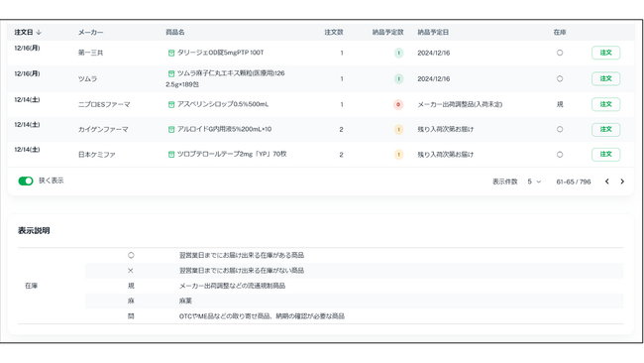Screen dimensions: 644x363
Task: Click the orange badge in カイゲンファーマ row
Action: [x=398, y=130]
